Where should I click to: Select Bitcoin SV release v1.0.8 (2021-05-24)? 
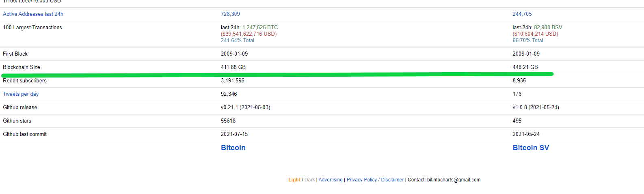pyautogui.click(x=536, y=107)
